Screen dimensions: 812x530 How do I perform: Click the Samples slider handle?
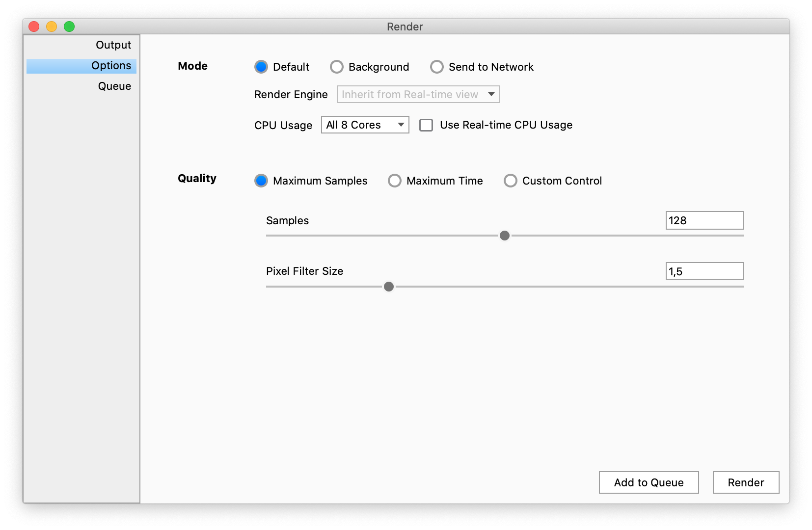coord(505,236)
